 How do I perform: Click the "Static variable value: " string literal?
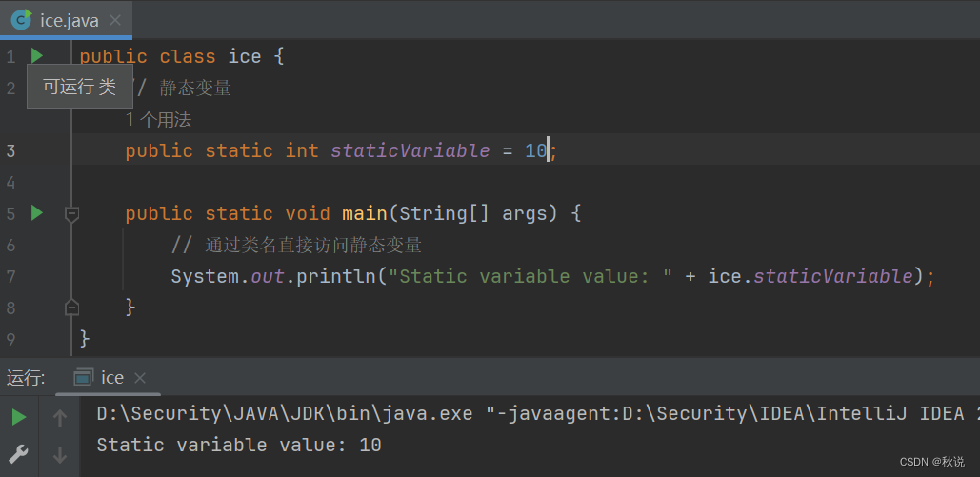click(530, 276)
